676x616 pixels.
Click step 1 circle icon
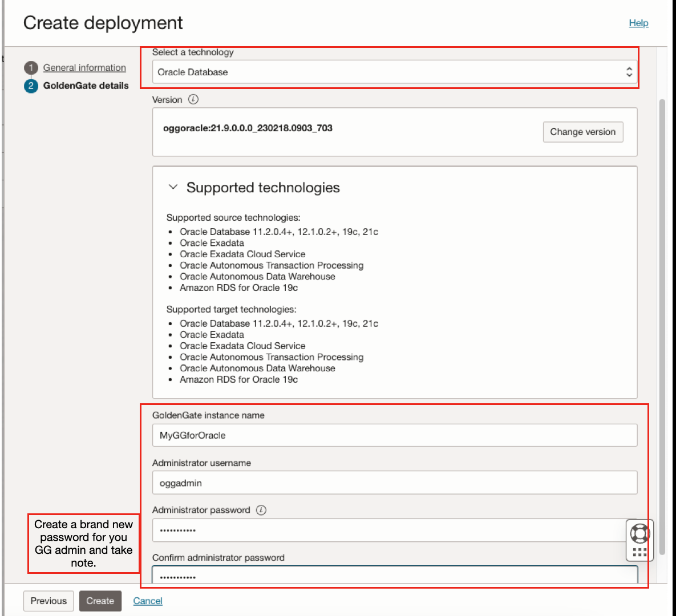click(x=31, y=68)
